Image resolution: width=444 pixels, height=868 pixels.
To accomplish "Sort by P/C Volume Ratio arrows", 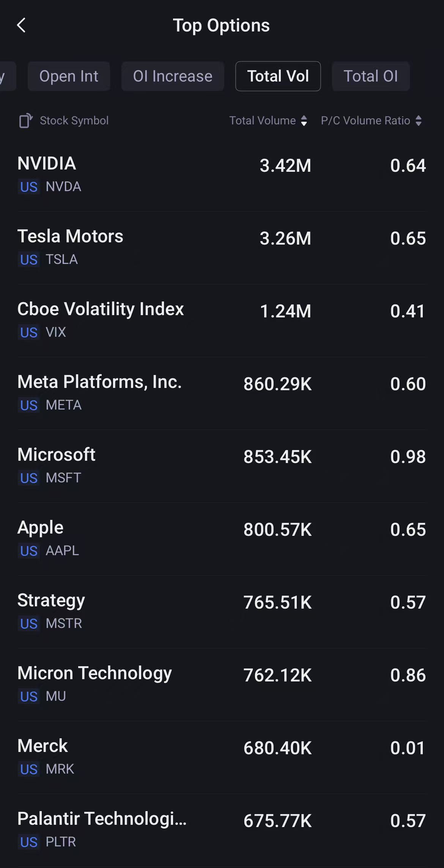I will point(419,121).
